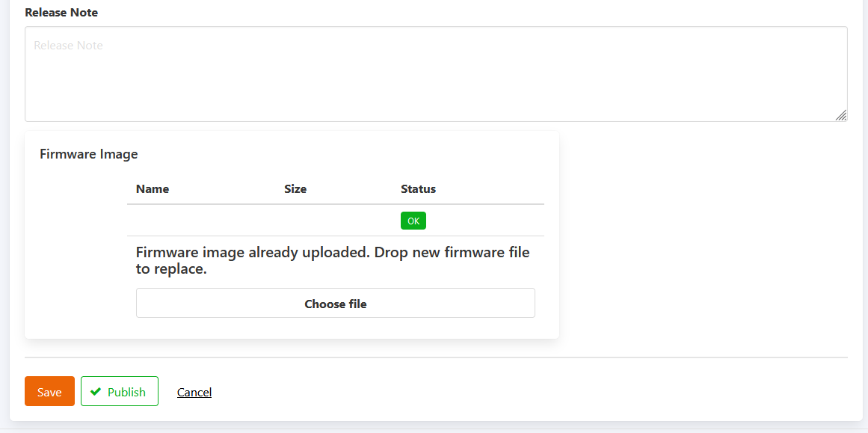The image size is (868, 433).
Task: Select the Name column header
Action: coord(152,188)
